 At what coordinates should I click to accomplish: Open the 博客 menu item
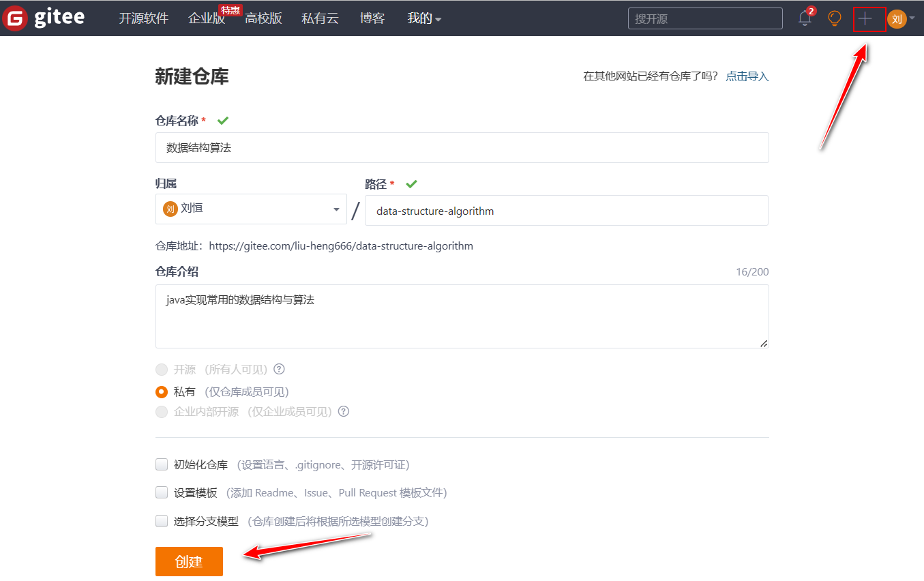(x=372, y=18)
